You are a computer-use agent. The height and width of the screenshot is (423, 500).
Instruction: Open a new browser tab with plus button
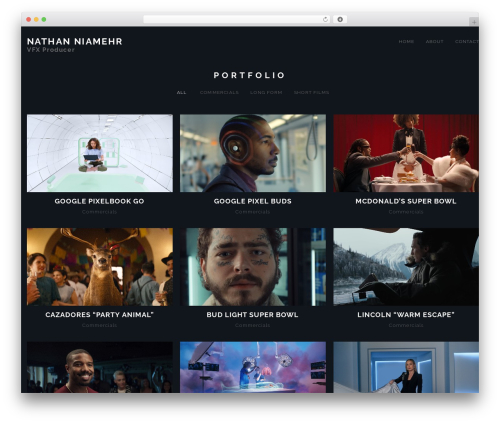[x=474, y=22]
